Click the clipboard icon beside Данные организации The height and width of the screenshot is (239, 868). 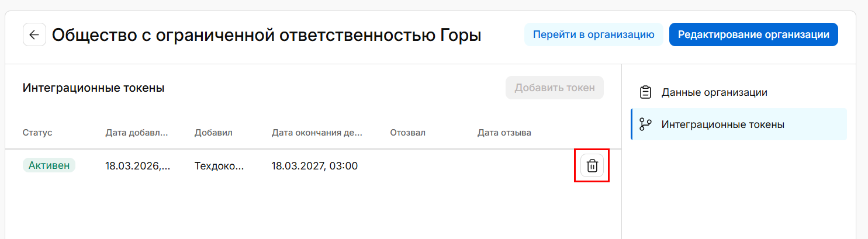(645, 92)
